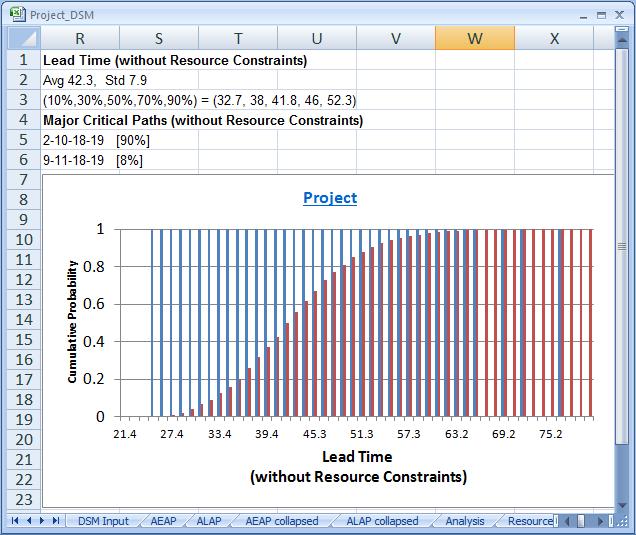Screen dimensions: 636x535
Task: Select column S header
Action: 159,39
